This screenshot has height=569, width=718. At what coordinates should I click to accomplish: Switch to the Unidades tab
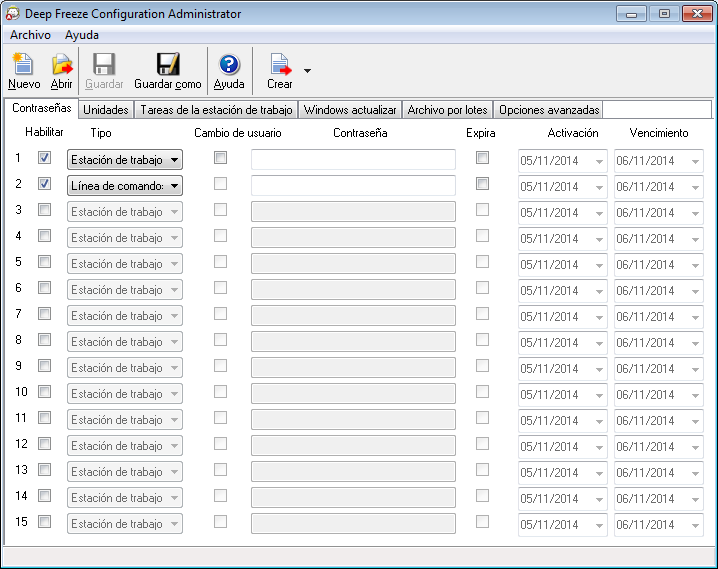tap(105, 110)
